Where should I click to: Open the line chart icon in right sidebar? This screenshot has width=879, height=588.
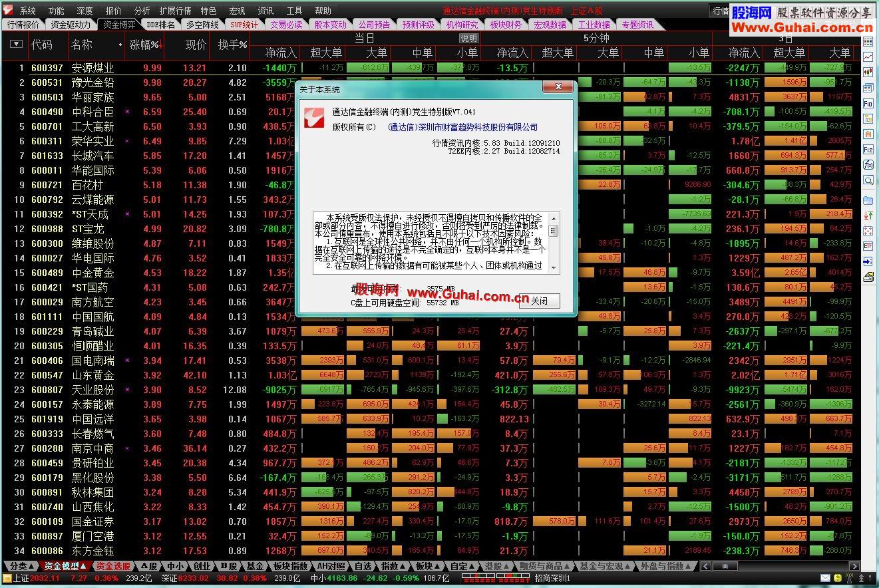tap(868, 57)
